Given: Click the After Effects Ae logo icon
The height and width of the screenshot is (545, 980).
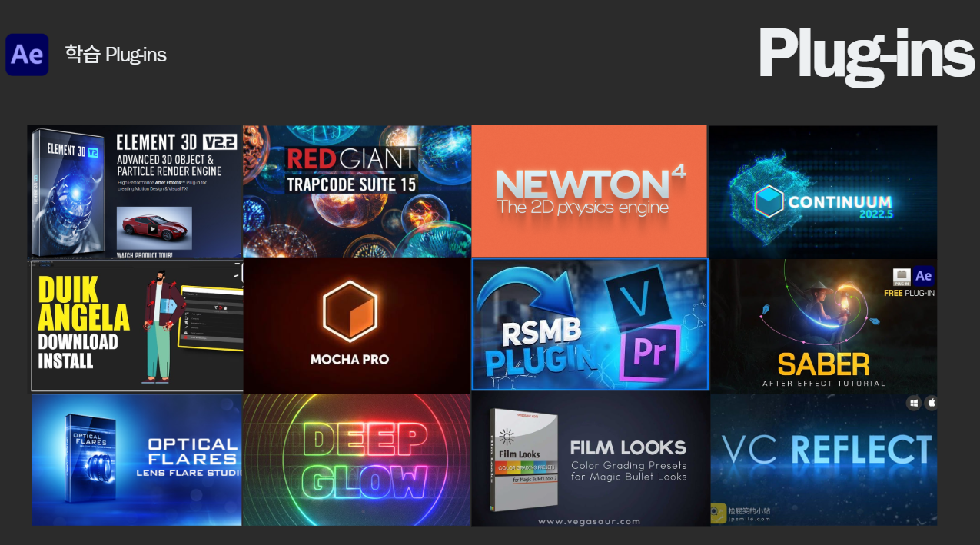Looking at the screenshot, I should 27,55.
